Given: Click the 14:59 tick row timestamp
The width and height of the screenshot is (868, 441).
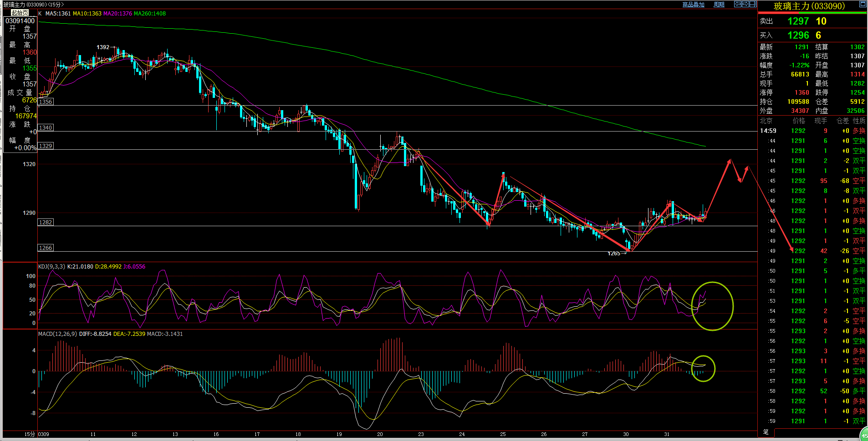Looking at the screenshot, I should pos(768,131).
